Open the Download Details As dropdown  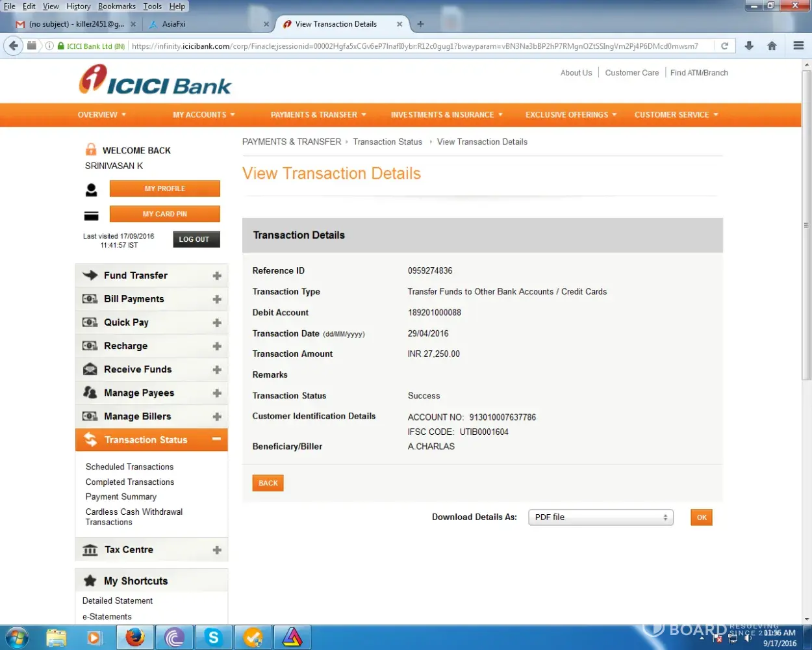600,517
